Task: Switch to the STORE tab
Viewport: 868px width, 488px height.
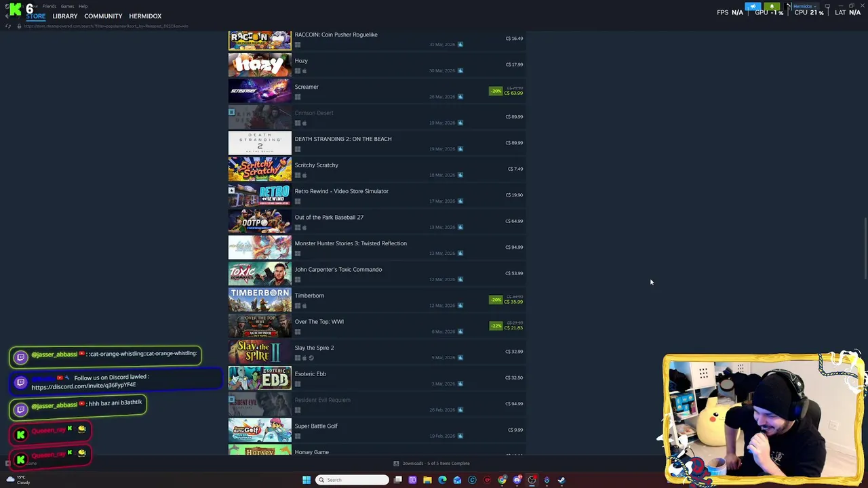Action: click(x=35, y=16)
